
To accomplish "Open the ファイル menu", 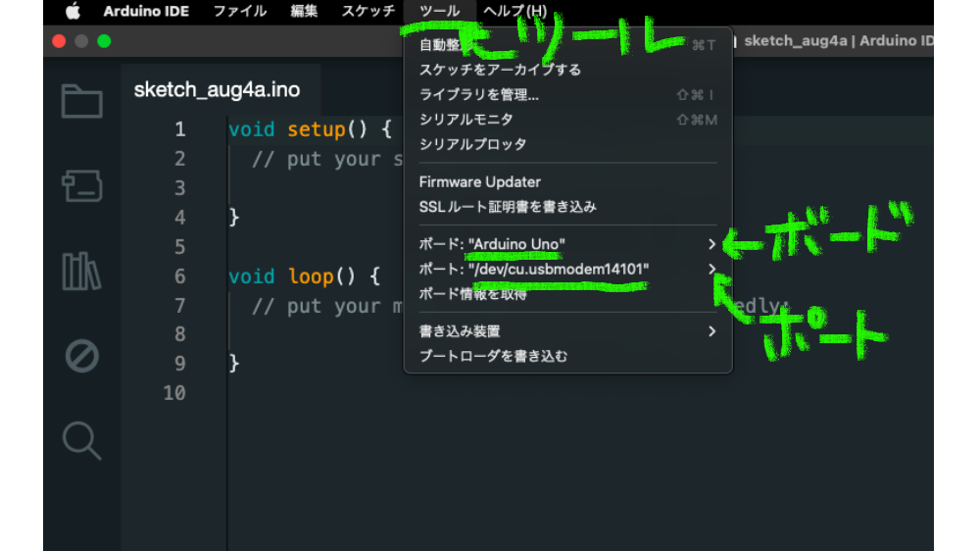I will (240, 11).
